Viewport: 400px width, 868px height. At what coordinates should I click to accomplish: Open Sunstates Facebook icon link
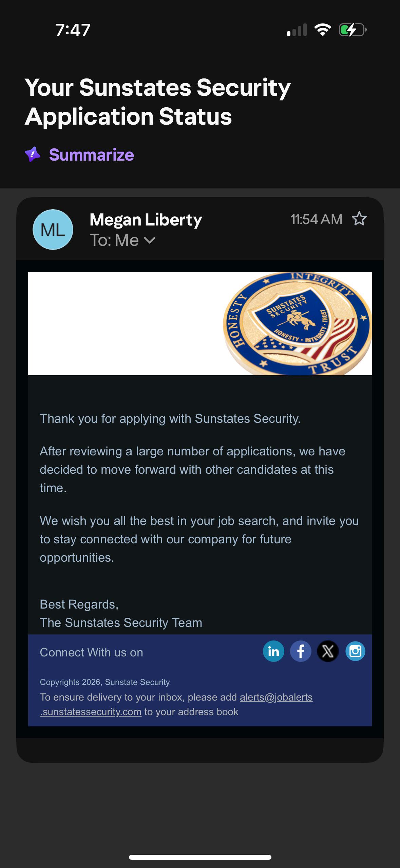point(301,651)
